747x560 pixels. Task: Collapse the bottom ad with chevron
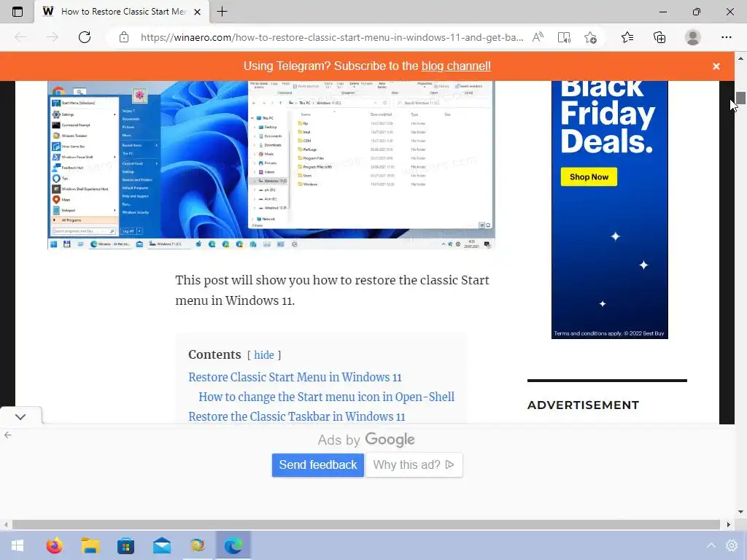coord(20,416)
